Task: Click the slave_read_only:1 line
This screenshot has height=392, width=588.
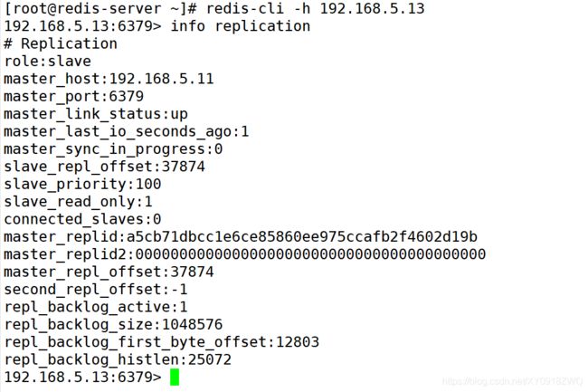Action: coord(78,202)
